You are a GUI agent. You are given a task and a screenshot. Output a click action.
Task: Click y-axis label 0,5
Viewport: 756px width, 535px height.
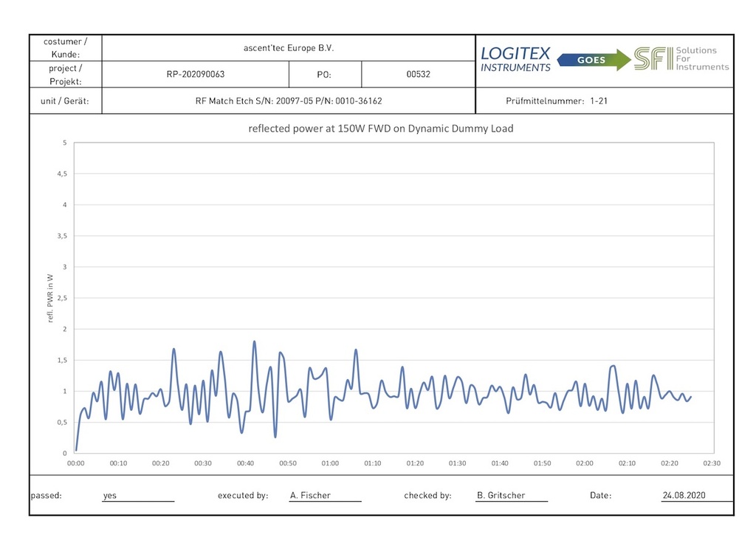click(x=62, y=422)
